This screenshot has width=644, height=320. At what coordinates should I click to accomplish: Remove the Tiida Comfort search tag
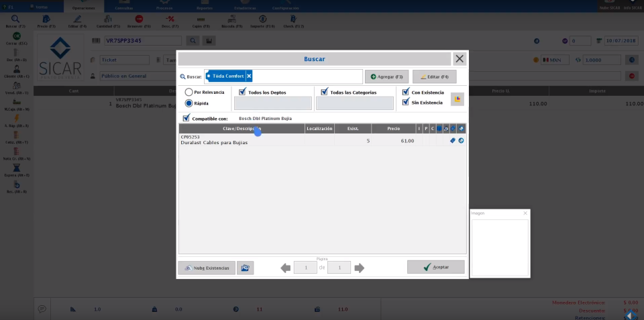(250, 76)
